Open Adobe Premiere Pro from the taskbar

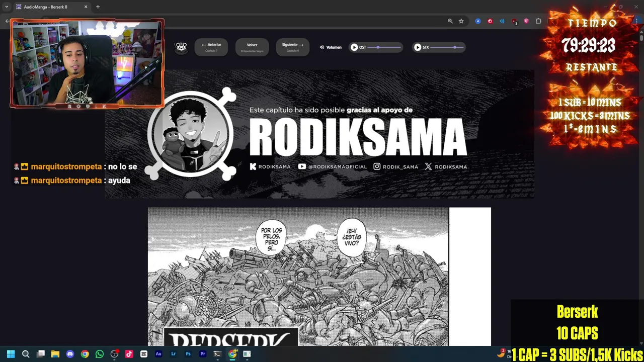203,354
